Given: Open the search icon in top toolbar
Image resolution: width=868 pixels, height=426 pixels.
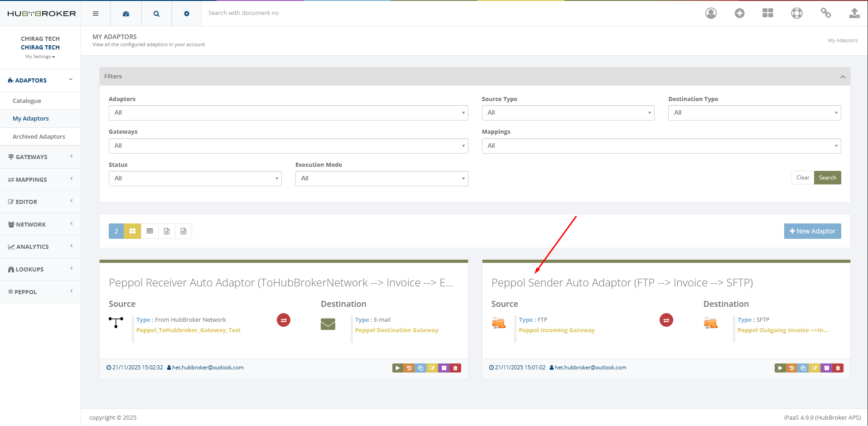Looking at the screenshot, I should click(156, 13).
